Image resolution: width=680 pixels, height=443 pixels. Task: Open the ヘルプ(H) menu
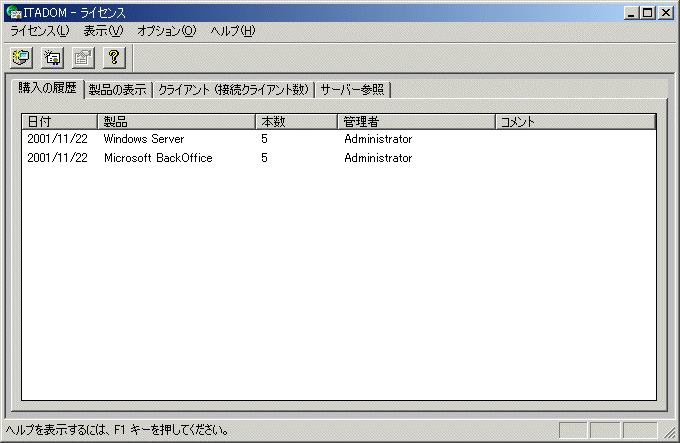coord(233,31)
